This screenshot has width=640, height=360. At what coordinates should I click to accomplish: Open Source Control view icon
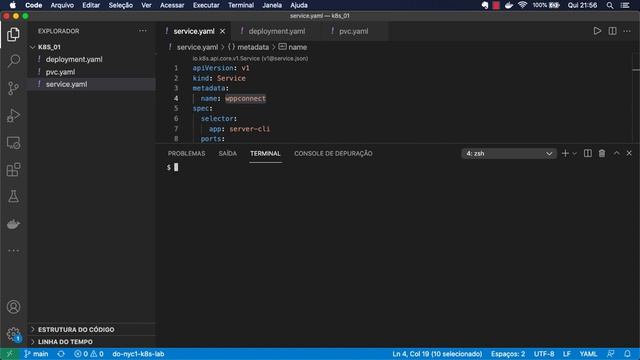pos(13,88)
